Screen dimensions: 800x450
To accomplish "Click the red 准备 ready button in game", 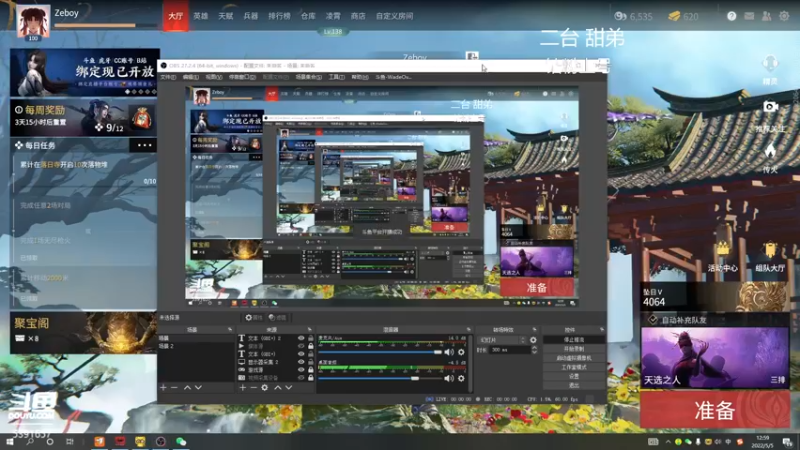I will click(x=715, y=410).
